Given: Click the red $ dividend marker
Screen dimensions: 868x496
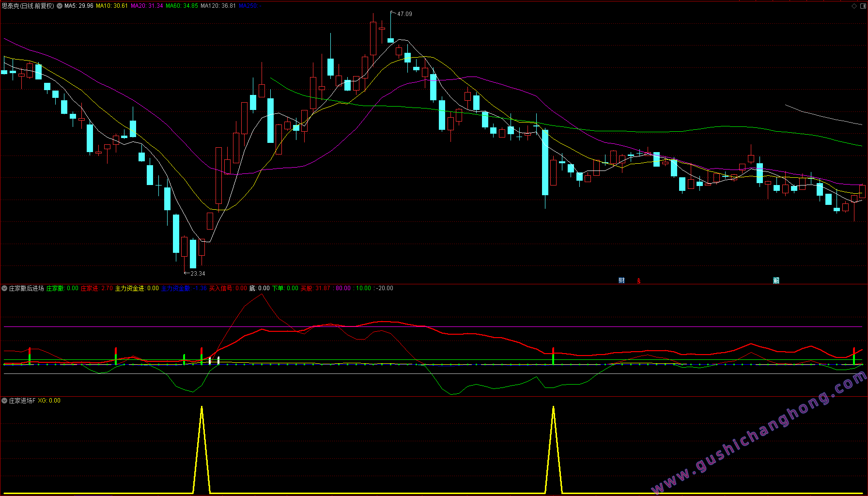Looking at the screenshot, I should point(638,281).
